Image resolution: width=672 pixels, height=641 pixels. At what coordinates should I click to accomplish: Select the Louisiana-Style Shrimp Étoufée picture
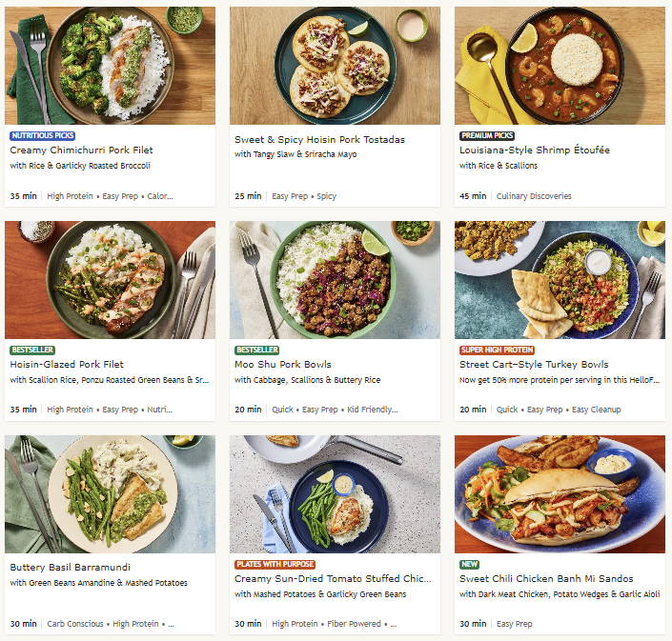560,65
